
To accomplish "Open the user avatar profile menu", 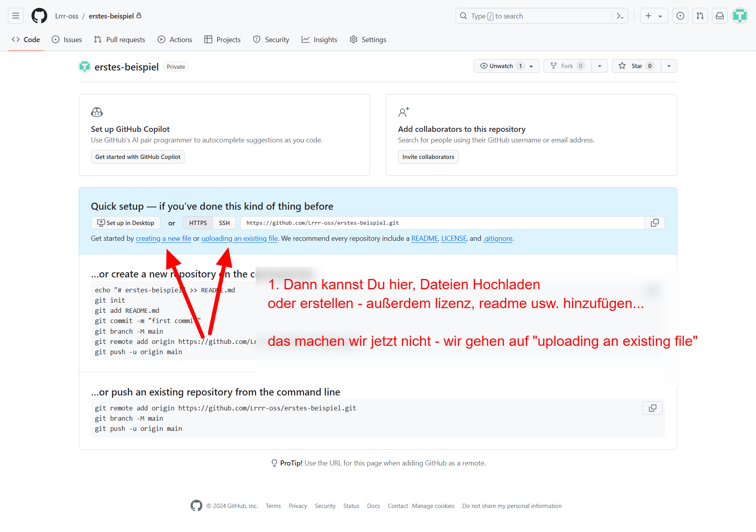I will 739,16.
